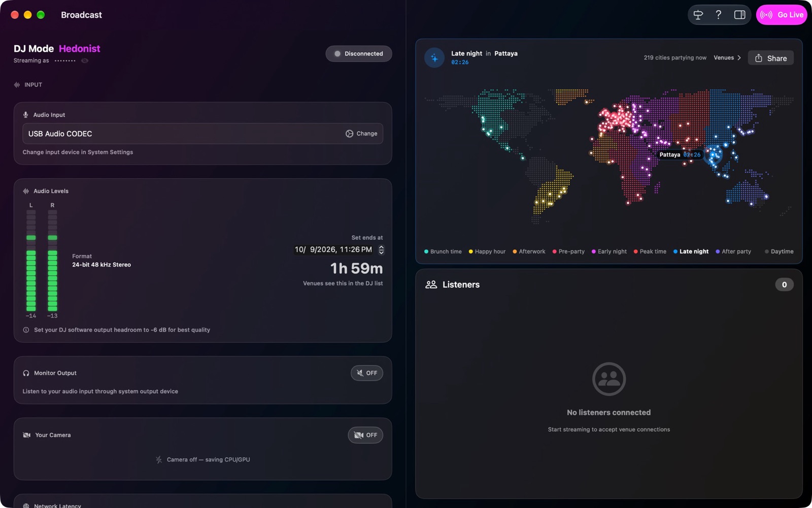Click the no listeners placeholder icon
812x508 pixels.
[609, 379]
